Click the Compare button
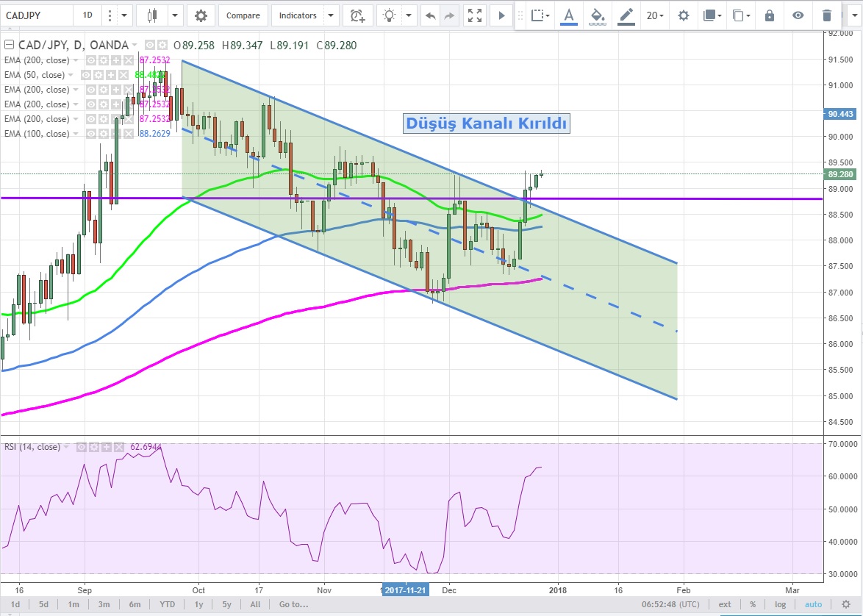Image resolution: width=863 pixels, height=616 pixels. point(243,15)
